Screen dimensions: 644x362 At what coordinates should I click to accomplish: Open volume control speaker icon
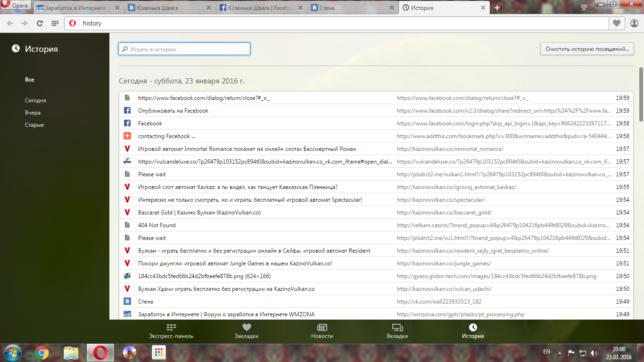coord(594,353)
